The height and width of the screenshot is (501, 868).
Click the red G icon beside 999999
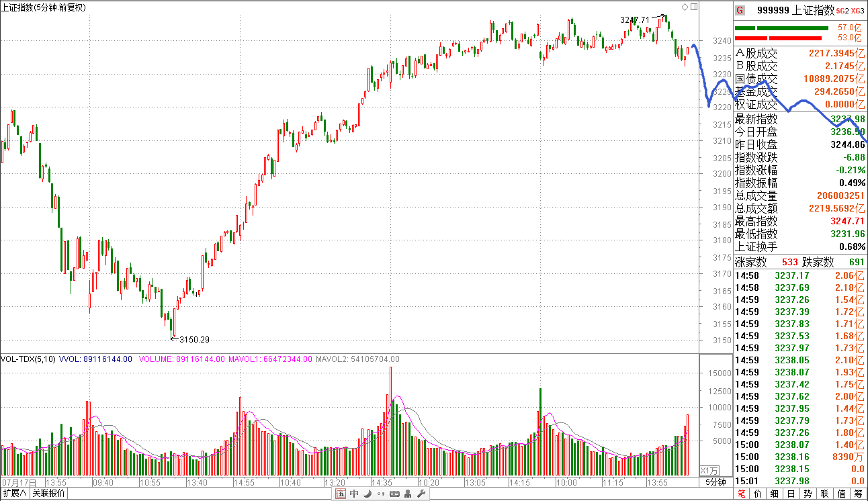coord(740,10)
